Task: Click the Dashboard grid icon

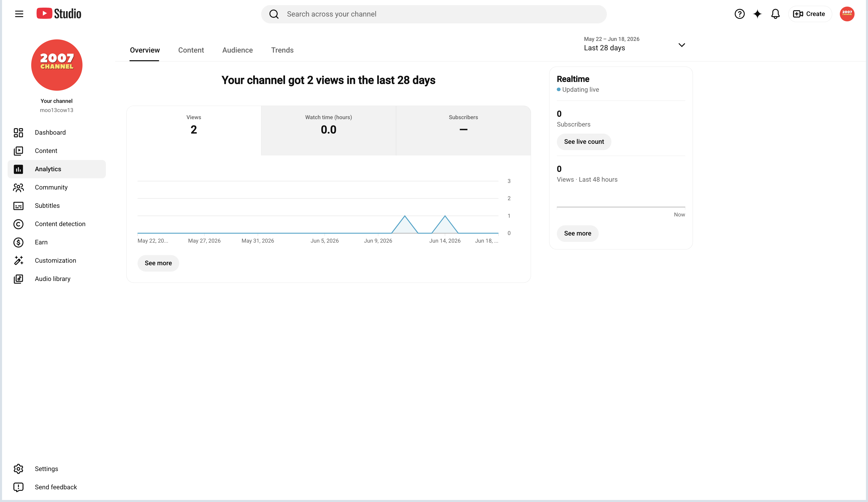Action: tap(18, 132)
